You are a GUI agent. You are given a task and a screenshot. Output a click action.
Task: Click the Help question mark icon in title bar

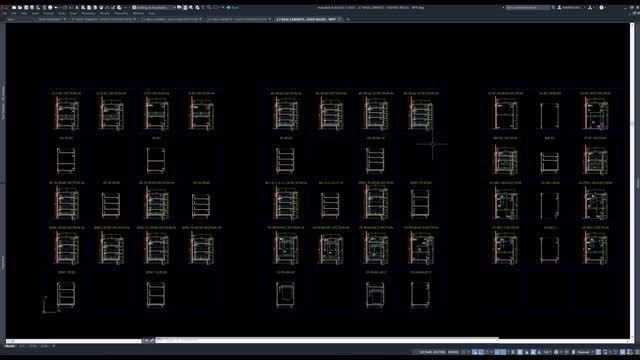[601, 7]
